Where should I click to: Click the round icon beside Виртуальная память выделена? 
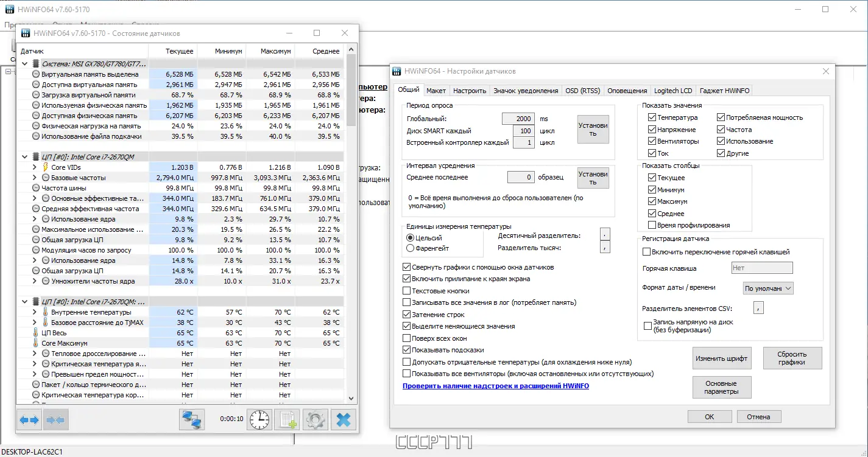36,74
